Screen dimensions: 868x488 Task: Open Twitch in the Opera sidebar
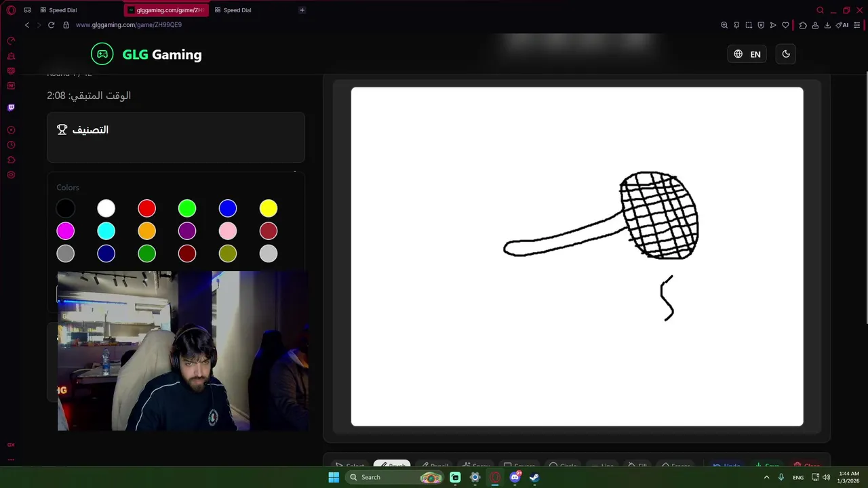(x=11, y=108)
